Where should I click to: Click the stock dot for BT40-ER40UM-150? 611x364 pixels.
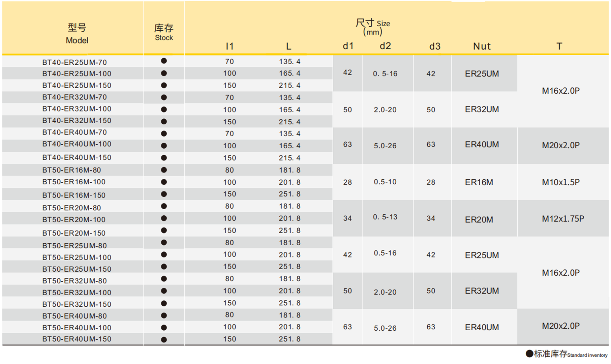tap(164, 158)
